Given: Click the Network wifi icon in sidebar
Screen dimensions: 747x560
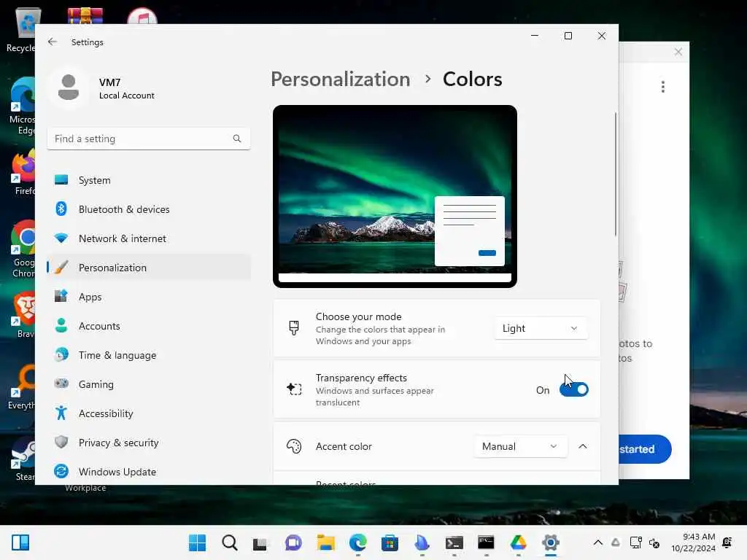Looking at the screenshot, I should pyautogui.click(x=61, y=238).
